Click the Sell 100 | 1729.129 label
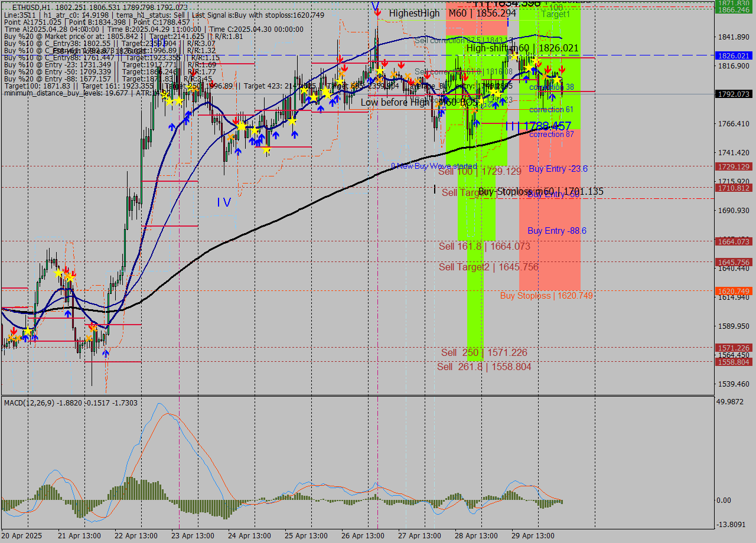This screenshot has height=543, width=756. (480, 171)
